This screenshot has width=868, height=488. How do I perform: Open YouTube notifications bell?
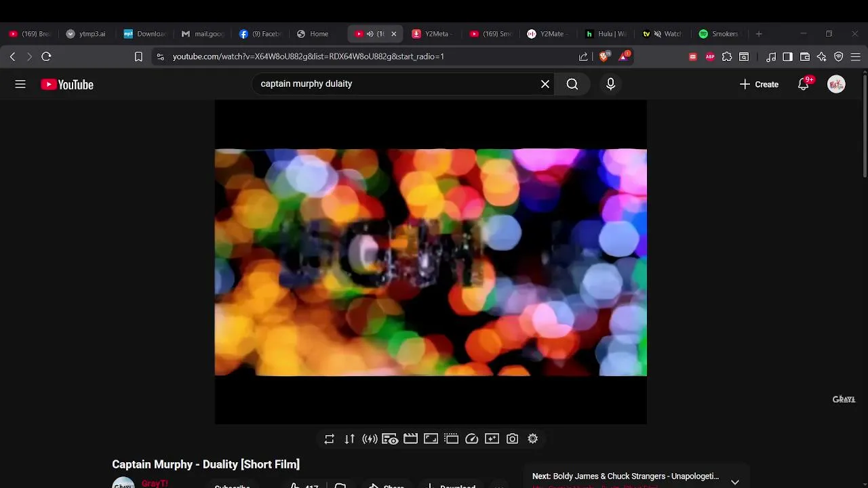[x=804, y=84]
